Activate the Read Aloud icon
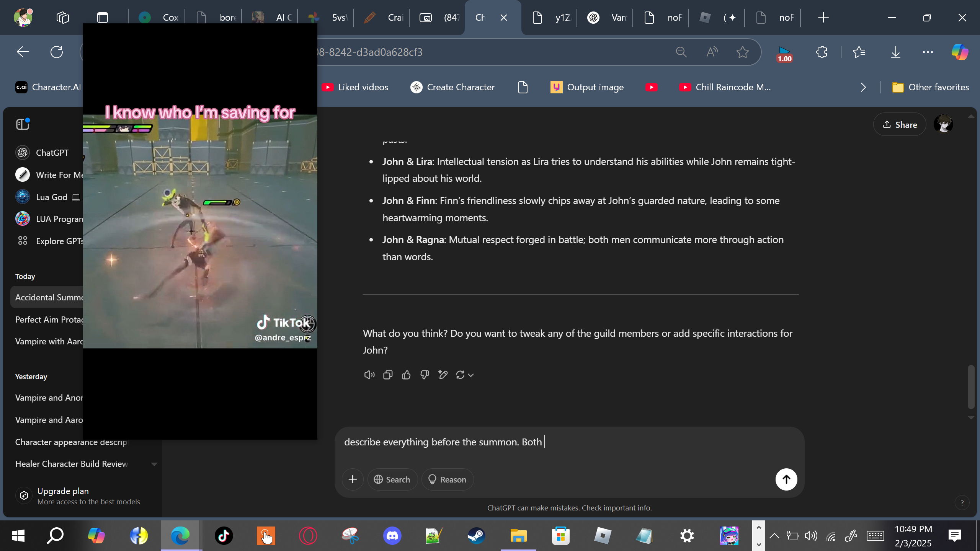Screen dimensions: 980x551 point(712,52)
